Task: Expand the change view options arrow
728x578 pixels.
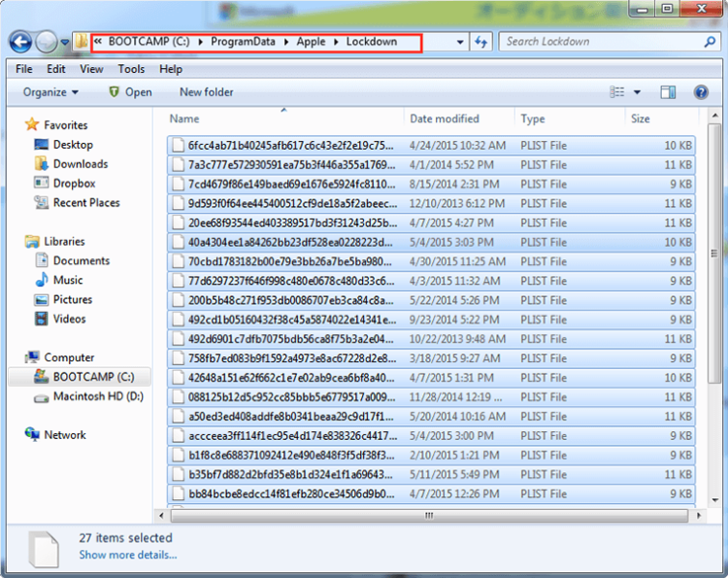Action: click(x=638, y=92)
